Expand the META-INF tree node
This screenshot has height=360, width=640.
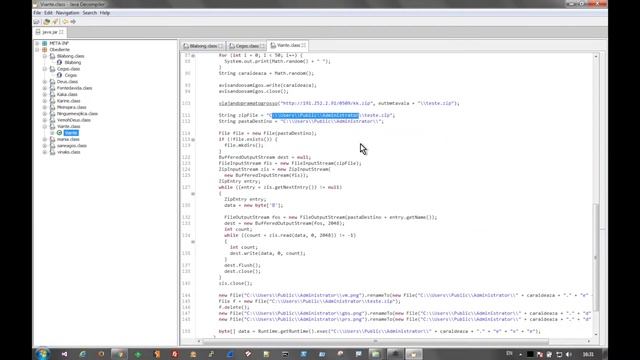[37, 43]
